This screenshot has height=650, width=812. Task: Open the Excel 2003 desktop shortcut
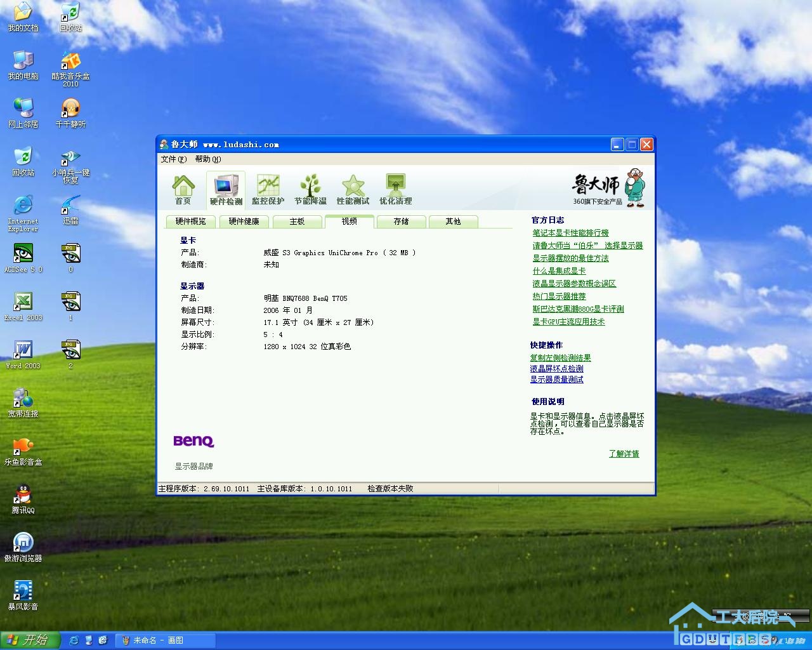[23, 306]
